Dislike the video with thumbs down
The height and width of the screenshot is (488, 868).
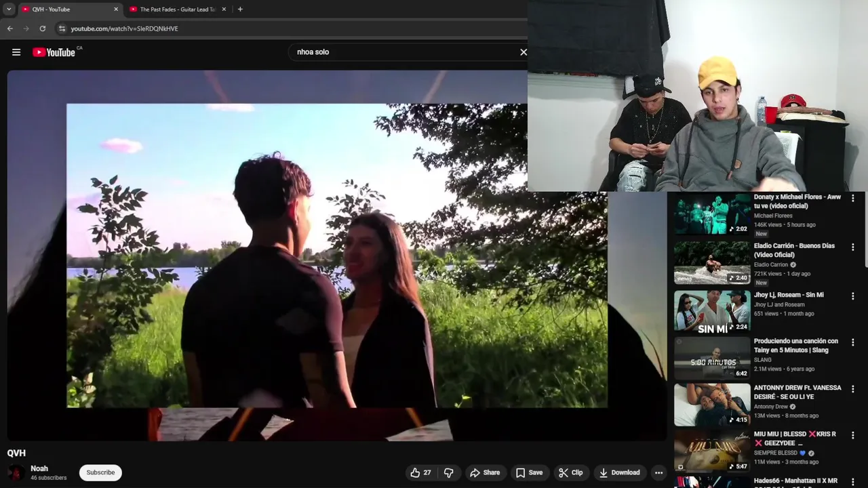448,472
